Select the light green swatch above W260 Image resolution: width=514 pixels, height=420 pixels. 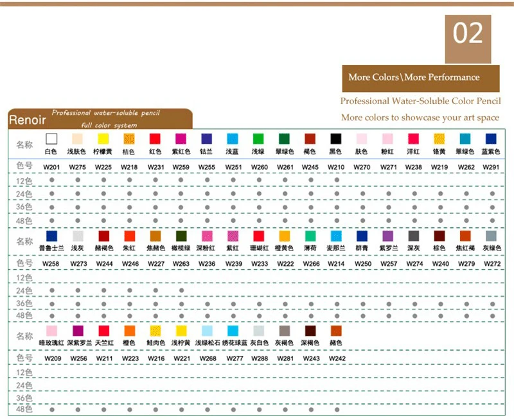pos(258,139)
